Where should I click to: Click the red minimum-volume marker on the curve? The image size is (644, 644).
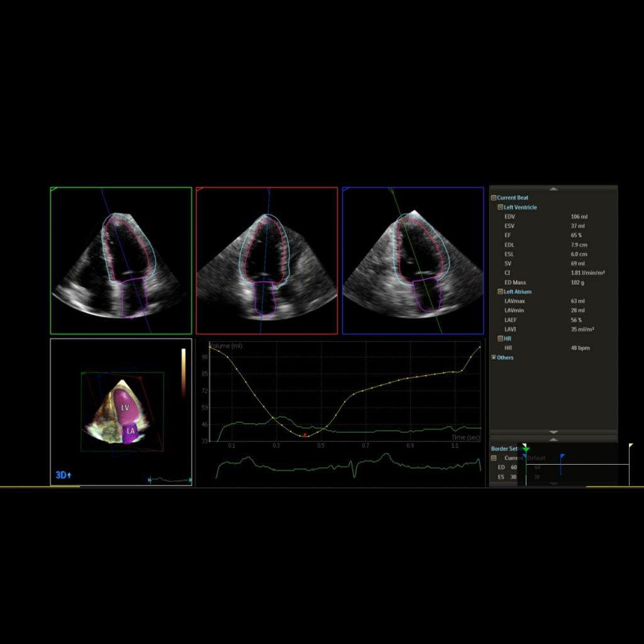tap(305, 435)
